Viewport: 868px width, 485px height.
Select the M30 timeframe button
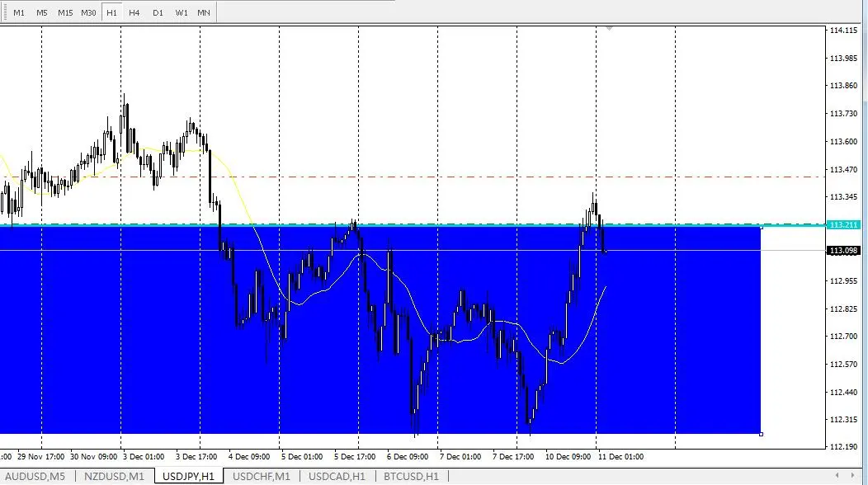pos(88,12)
